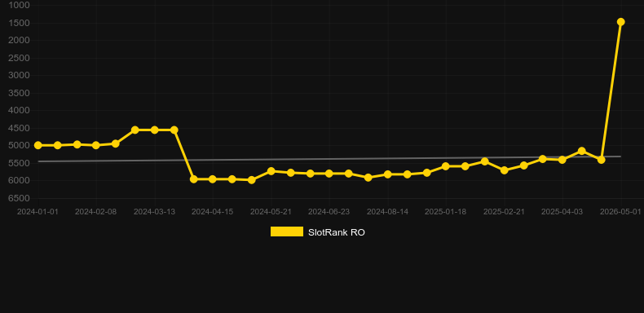Click the 4500 y-axis value

coord(19,128)
